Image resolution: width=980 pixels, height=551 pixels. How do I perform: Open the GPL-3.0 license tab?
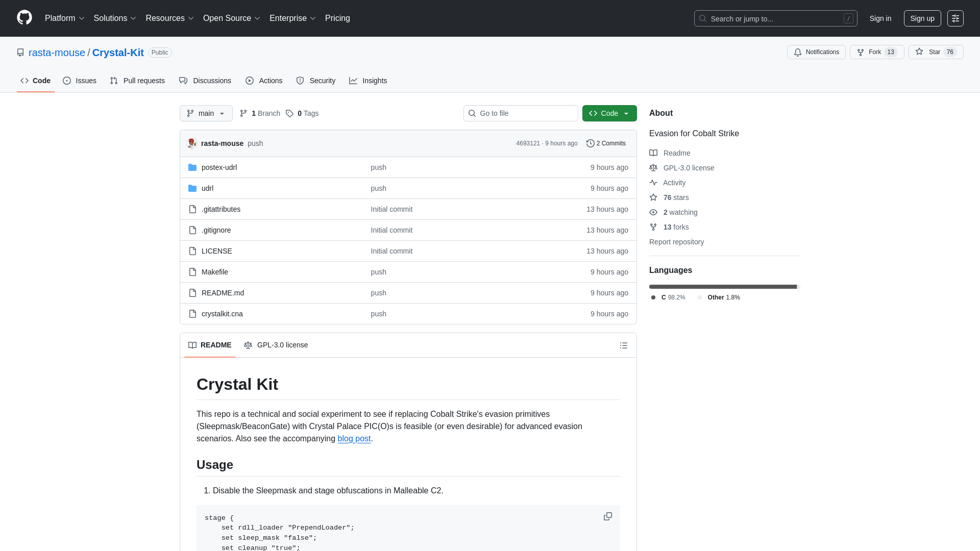pos(276,345)
